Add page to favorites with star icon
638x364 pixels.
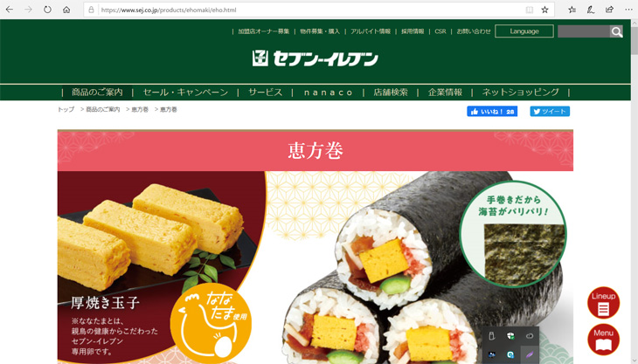(544, 10)
